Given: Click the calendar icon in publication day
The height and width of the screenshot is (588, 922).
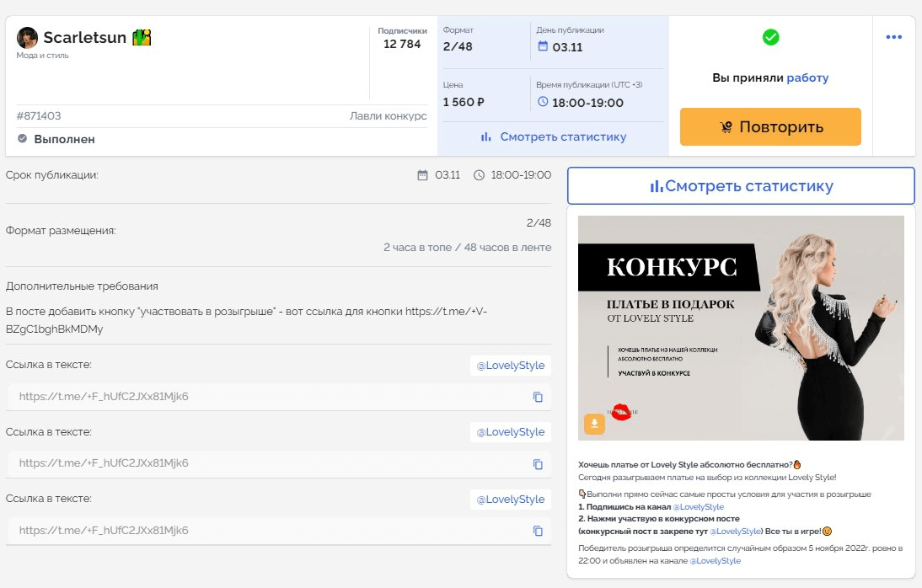Looking at the screenshot, I should click(x=543, y=46).
